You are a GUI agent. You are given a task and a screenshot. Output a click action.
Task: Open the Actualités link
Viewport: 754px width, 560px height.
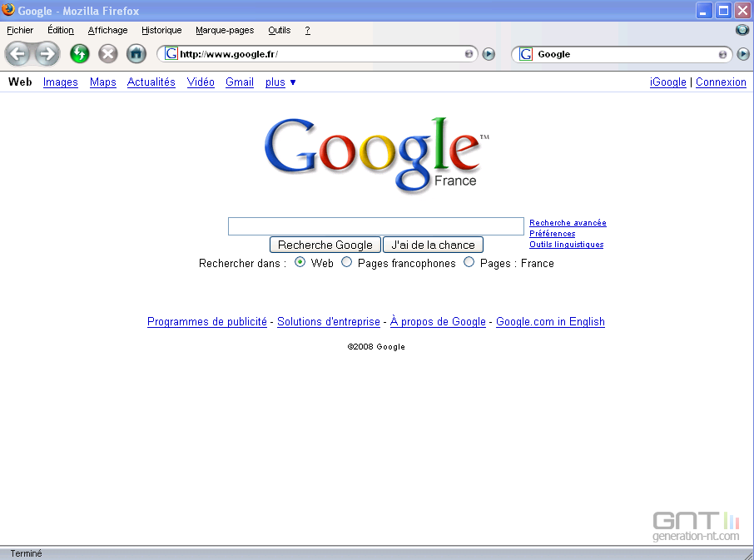(x=151, y=82)
